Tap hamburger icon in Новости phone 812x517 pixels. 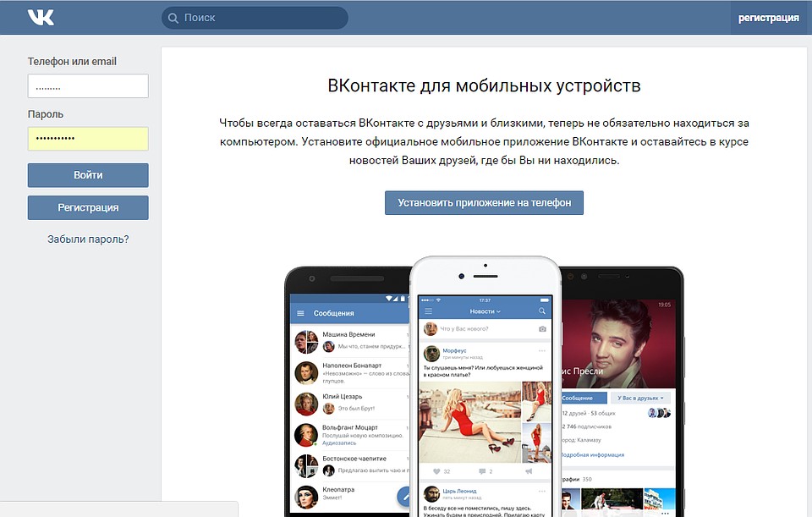428,311
